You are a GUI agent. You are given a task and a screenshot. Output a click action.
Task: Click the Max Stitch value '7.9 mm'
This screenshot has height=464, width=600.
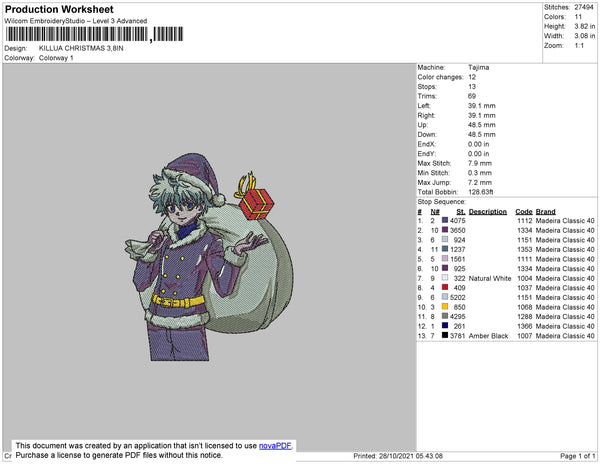tap(480, 163)
